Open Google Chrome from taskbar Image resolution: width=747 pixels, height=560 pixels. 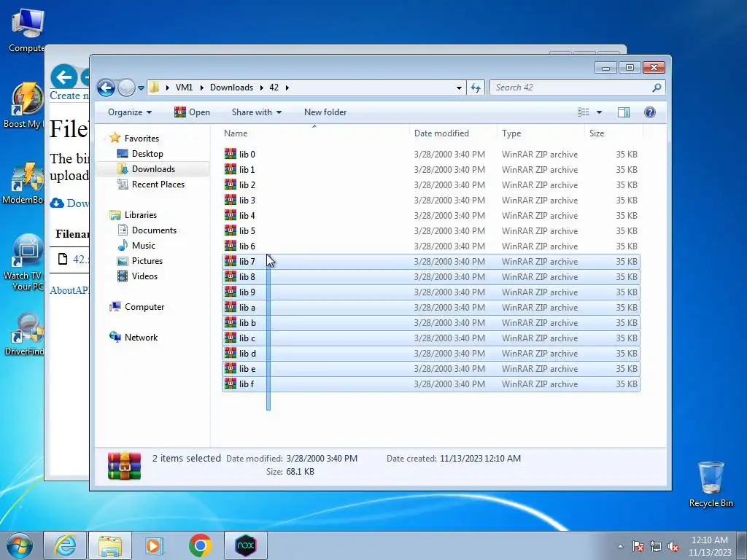[x=200, y=545]
